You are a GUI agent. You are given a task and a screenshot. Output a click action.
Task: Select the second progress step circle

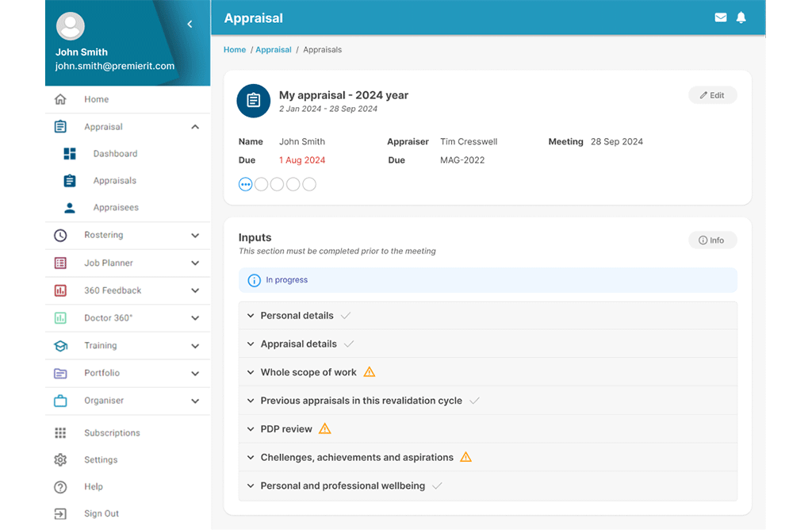[262, 184]
